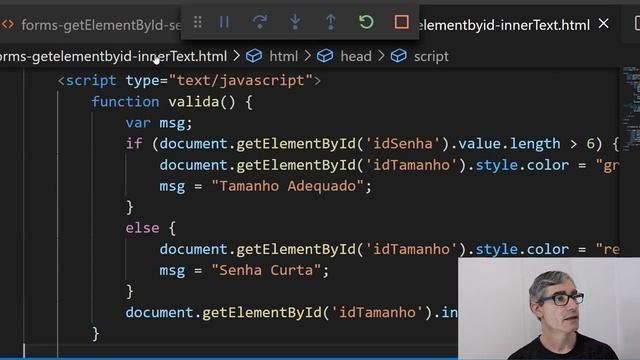Viewport: 640px width, 360px height.
Task: Open the html breadcrumb segment
Action: tap(284, 56)
